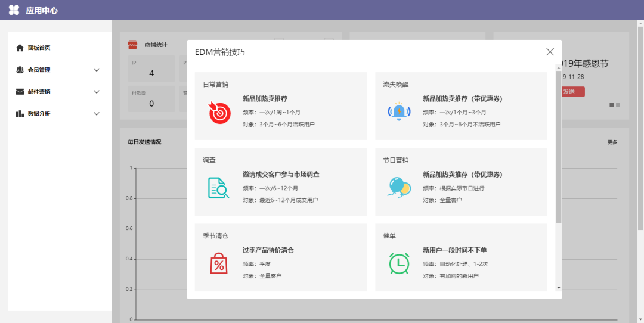Click the green alarm clock icon under 催单
The image size is (644, 323).
pos(399,263)
